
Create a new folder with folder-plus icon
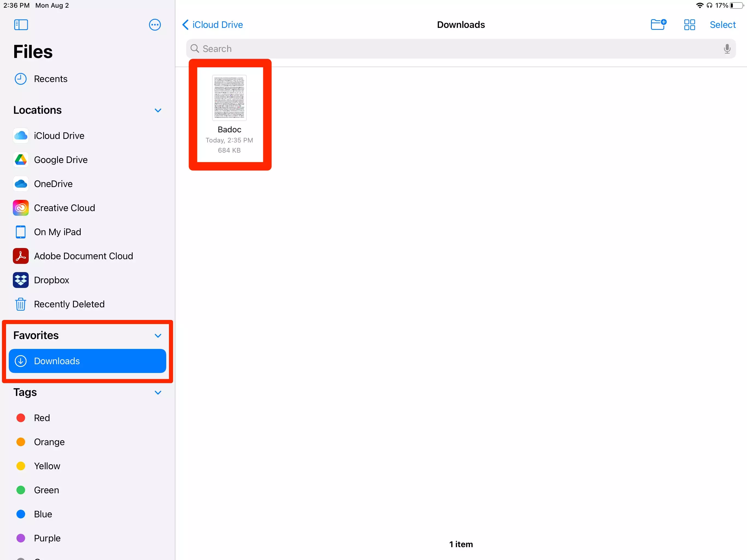[658, 25]
